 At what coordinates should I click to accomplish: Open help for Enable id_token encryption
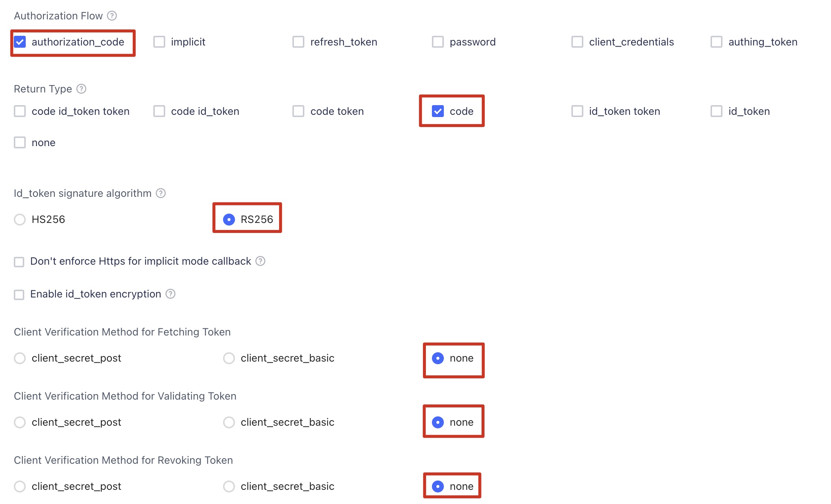pos(171,294)
